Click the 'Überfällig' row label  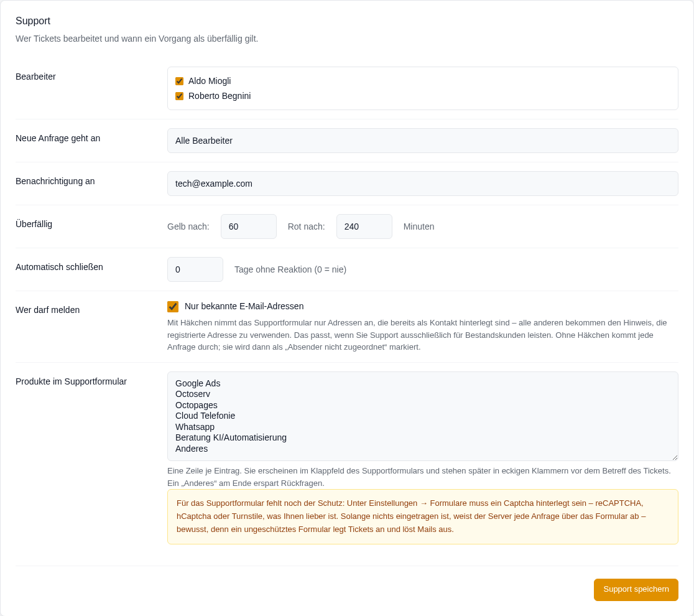click(x=34, y=224)
